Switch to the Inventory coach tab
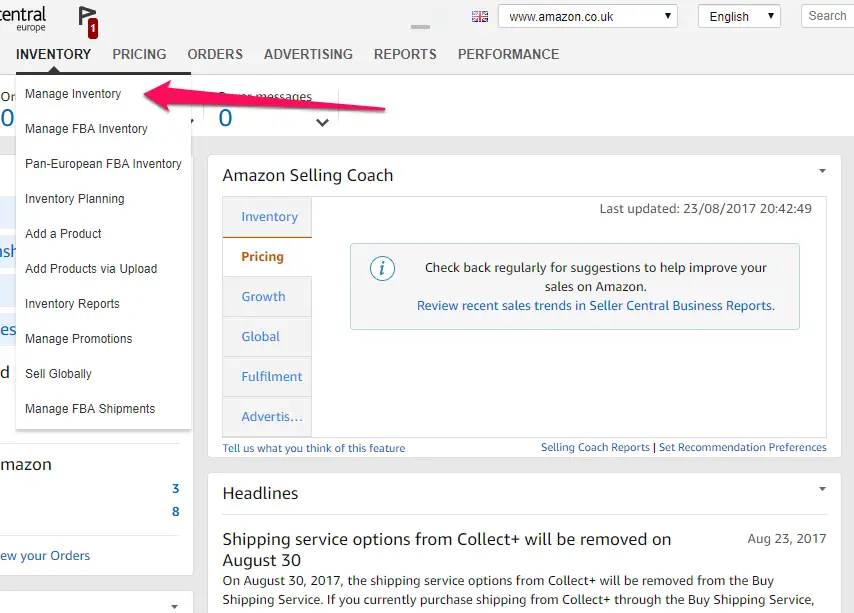This screenshot has height=613, width=854. 267,217
